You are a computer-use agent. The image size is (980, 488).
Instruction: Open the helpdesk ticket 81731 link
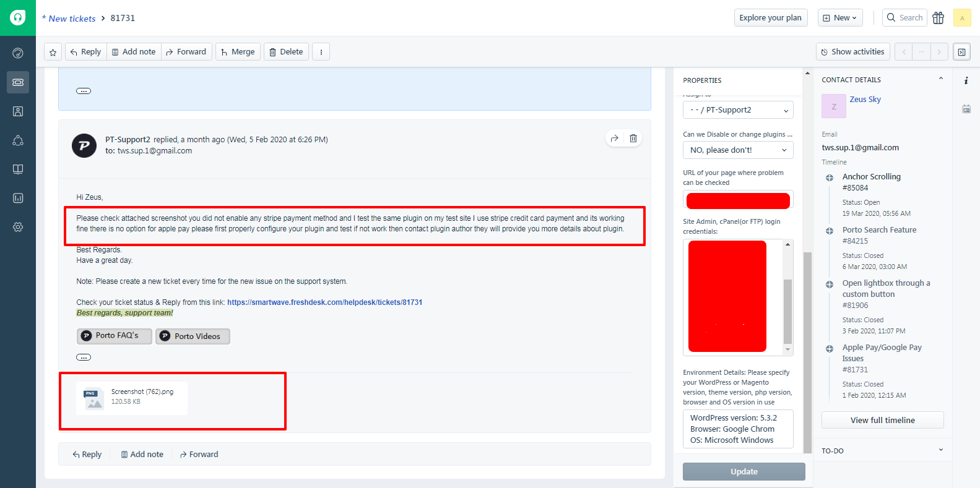point(324,302)
